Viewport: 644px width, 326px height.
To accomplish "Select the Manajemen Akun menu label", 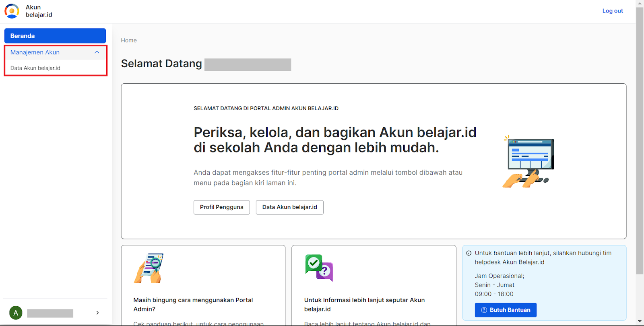I will pos(35,52).
